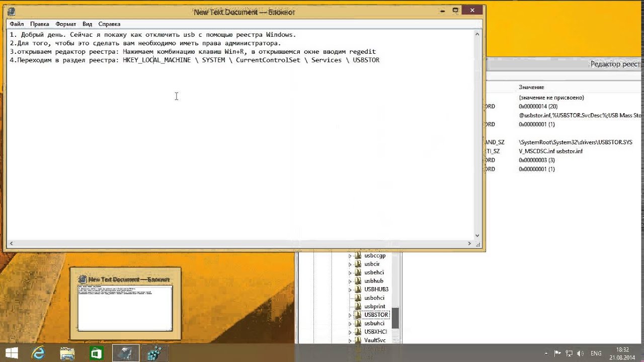Click the usbehci folder icon
The width and height of the screenshot is (644, 362).
358,273
